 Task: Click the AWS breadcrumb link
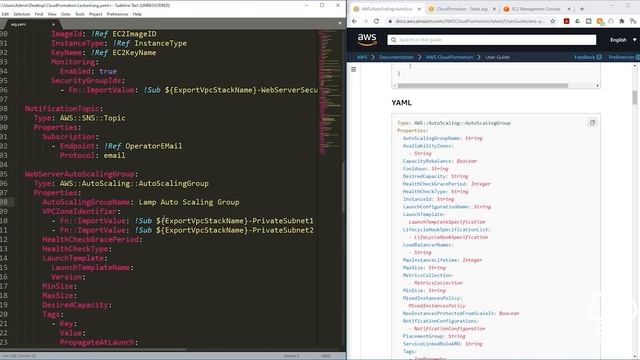point(362,57)
